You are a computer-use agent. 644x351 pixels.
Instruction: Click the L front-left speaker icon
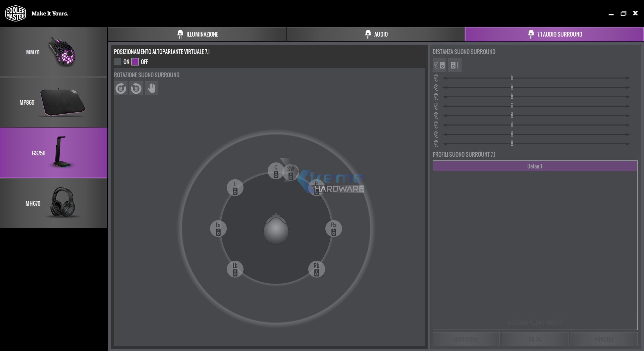coord(235,188)
